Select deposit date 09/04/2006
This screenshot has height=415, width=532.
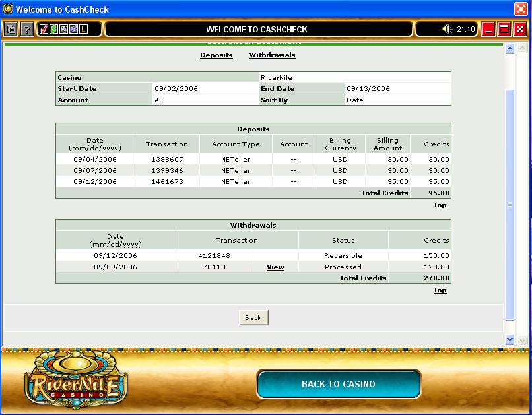tap(95, 160)
